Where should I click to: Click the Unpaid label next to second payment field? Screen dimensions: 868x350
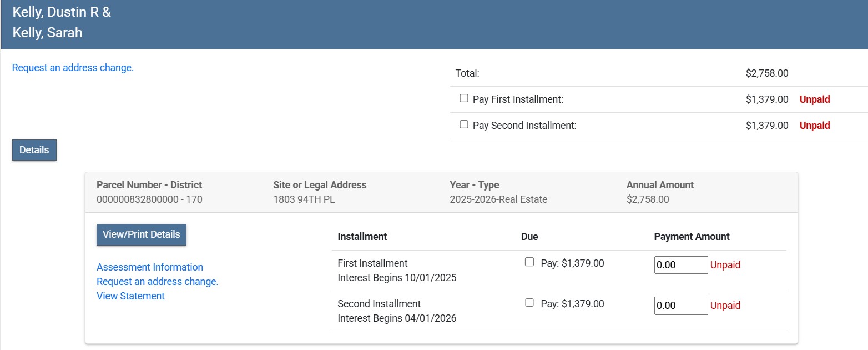tap(725, 306)
